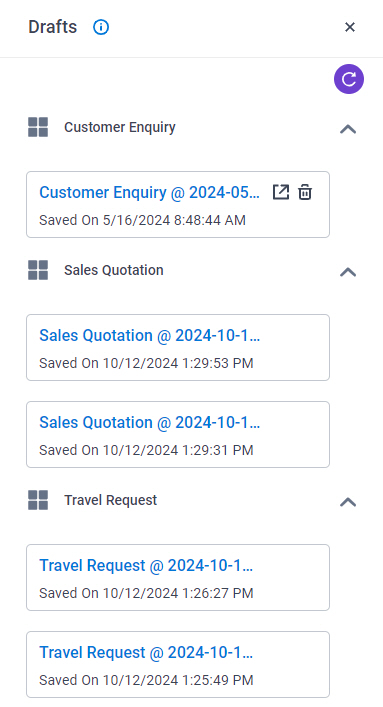Refresh the drafts list with purple button
Image resolution: width=383 pixels, height=707 pixels.
(349, 79)
